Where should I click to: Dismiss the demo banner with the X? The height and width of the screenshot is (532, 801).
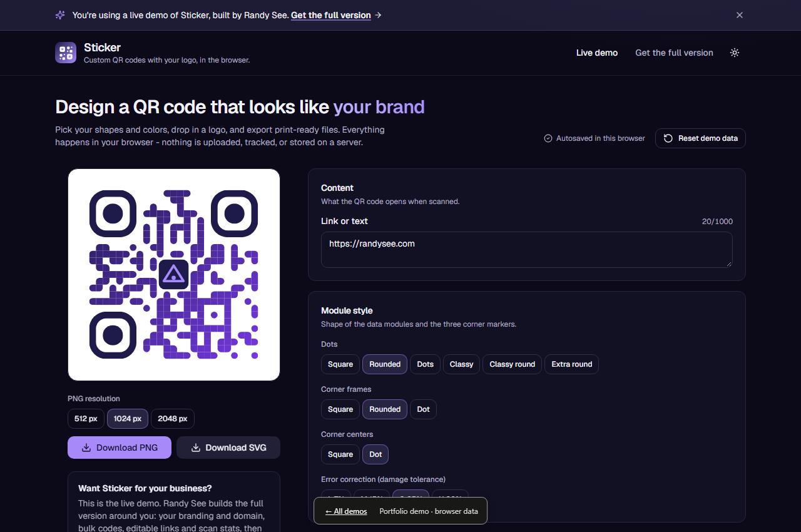(x=740, y=15)
